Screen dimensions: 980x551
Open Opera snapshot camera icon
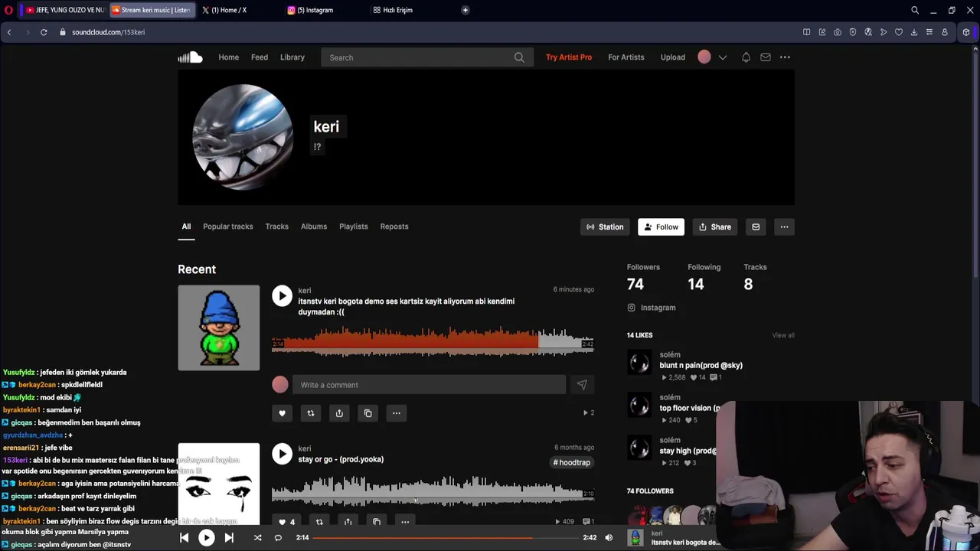838,32
